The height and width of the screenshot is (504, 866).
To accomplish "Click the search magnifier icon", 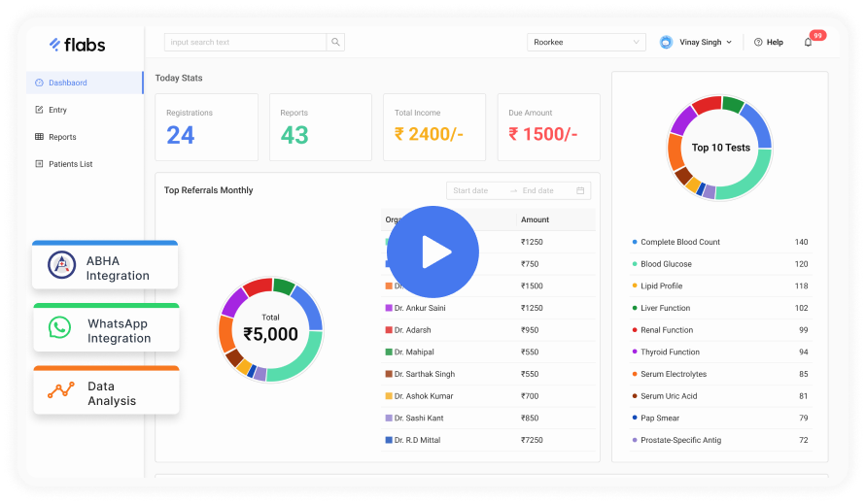I will click(x=335, y=43).
